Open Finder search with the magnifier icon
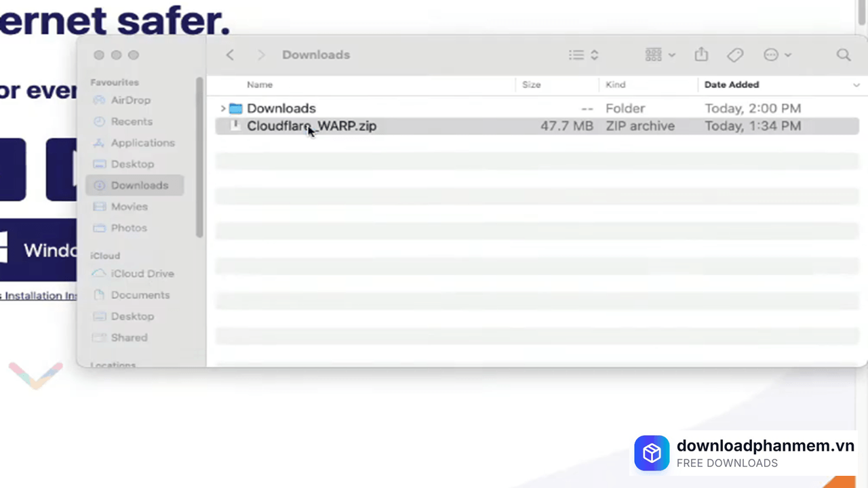Viewport: 868px width, 488px height. (x=844, y=55)
